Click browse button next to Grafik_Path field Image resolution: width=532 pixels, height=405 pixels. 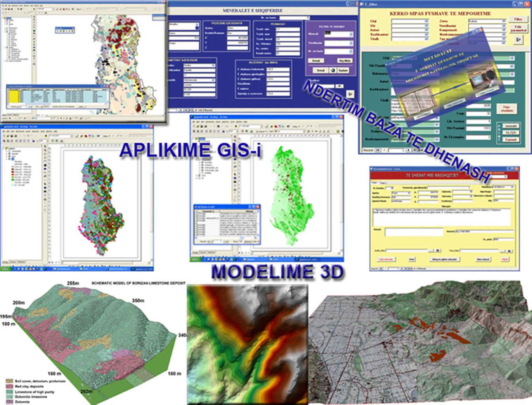pos(431,251)
